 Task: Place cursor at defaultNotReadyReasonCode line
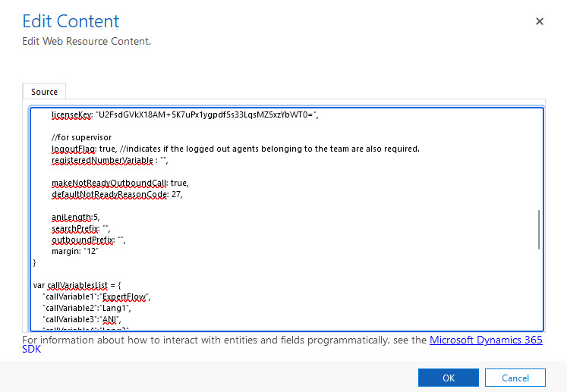(114, 195)
